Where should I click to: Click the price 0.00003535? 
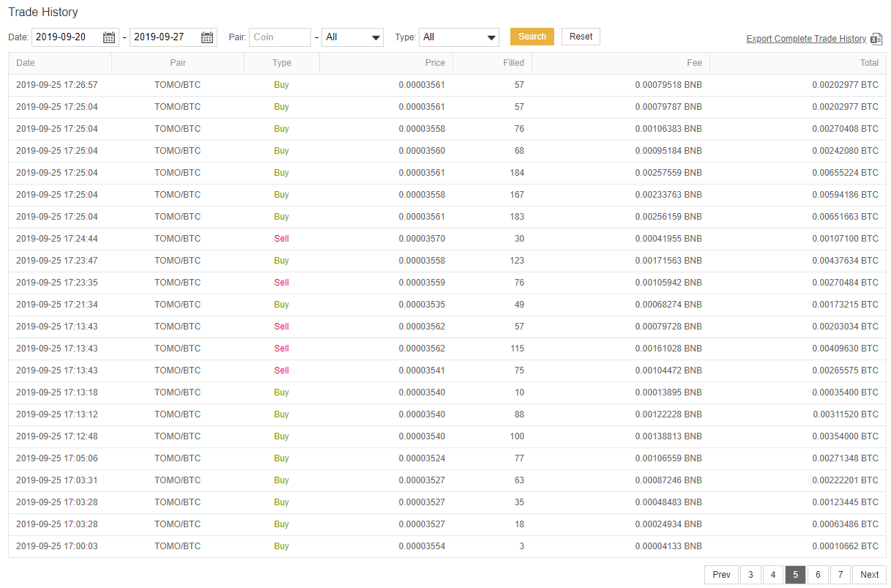[x=422, y=305]
